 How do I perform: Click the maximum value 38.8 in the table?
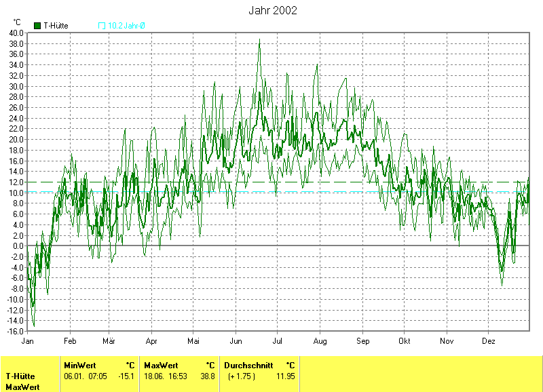(206, 376)
